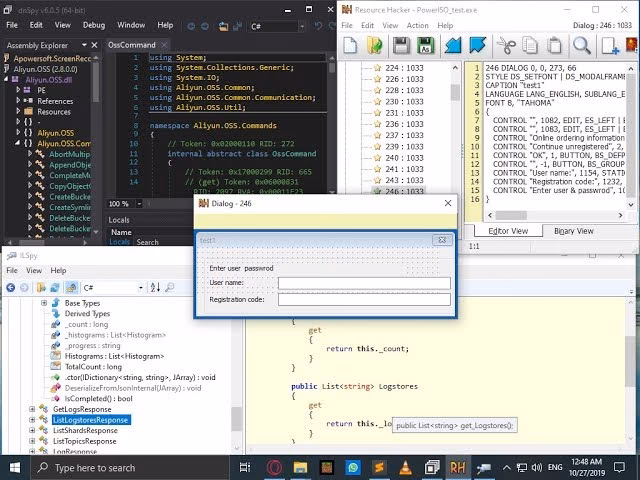Click the Registration code input field

click(364, 299)
